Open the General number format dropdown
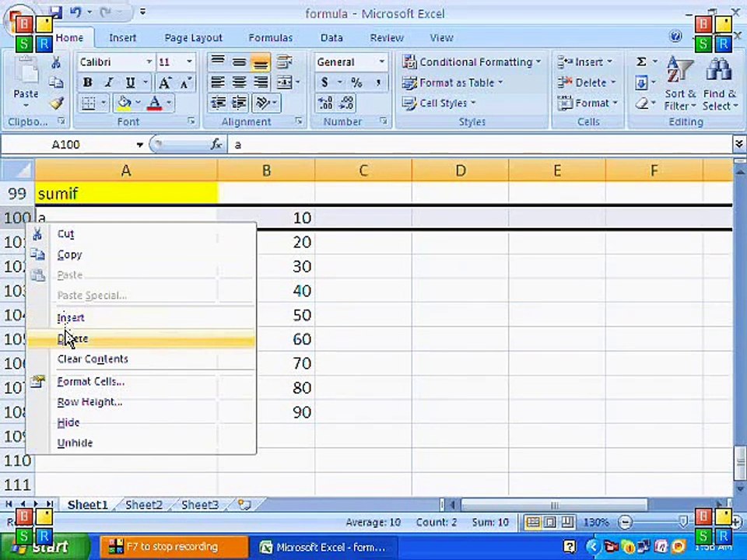 point(381,62)
